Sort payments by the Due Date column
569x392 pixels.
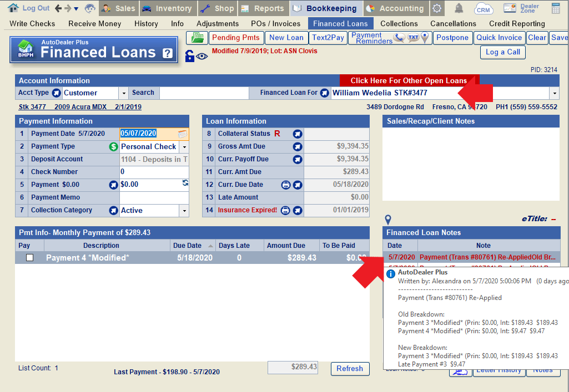pyautogui.click(x=193, y=245)
